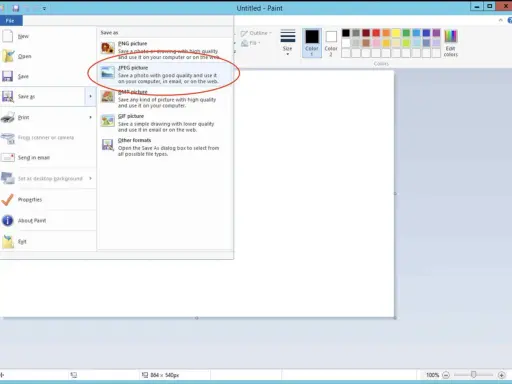512x384 pixels.
Task: Open Properties from File menu
Action: pos(48,199)
